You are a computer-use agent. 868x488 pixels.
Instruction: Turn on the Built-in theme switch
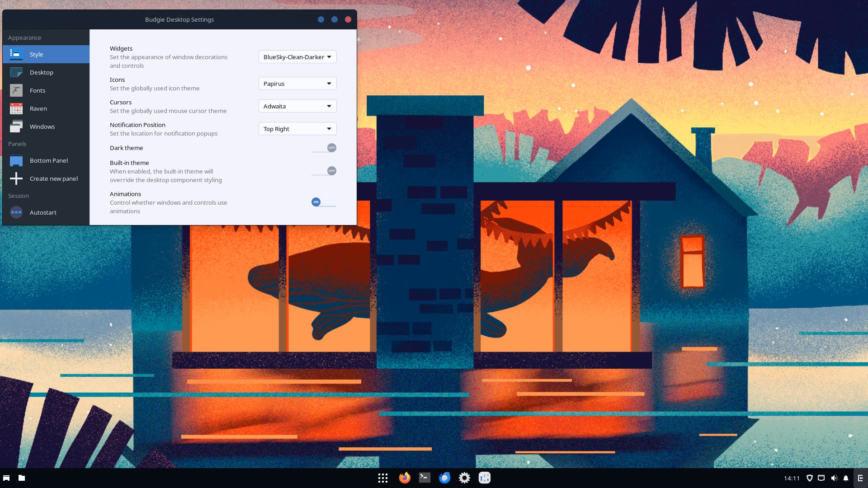324,171
